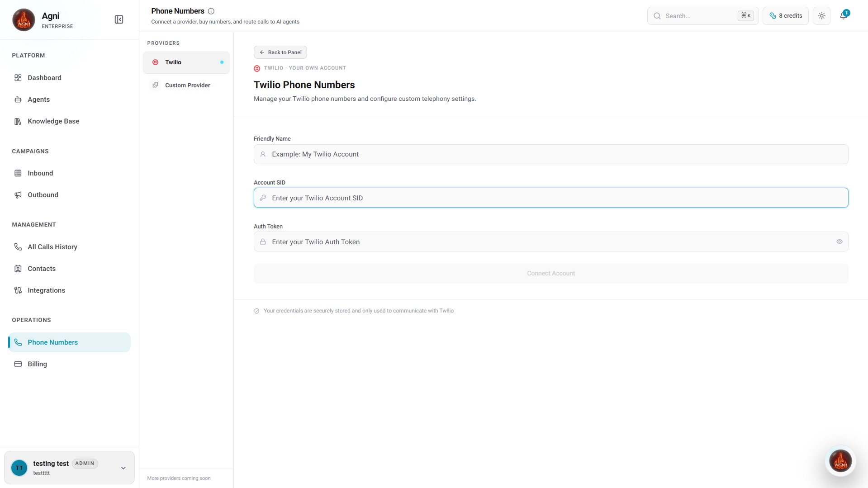Click the credits coin icon
Image resolution: width=868 pixels, height=488 pixels.
point(773,16)
